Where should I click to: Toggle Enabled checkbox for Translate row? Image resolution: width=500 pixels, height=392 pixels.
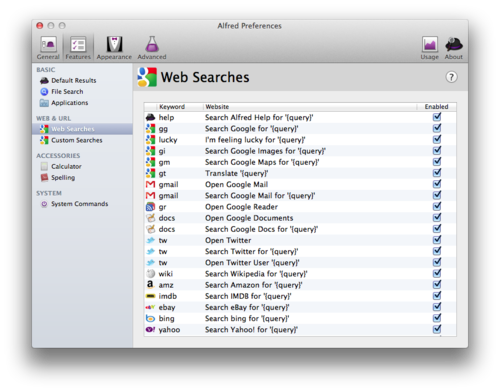(437, 173)
